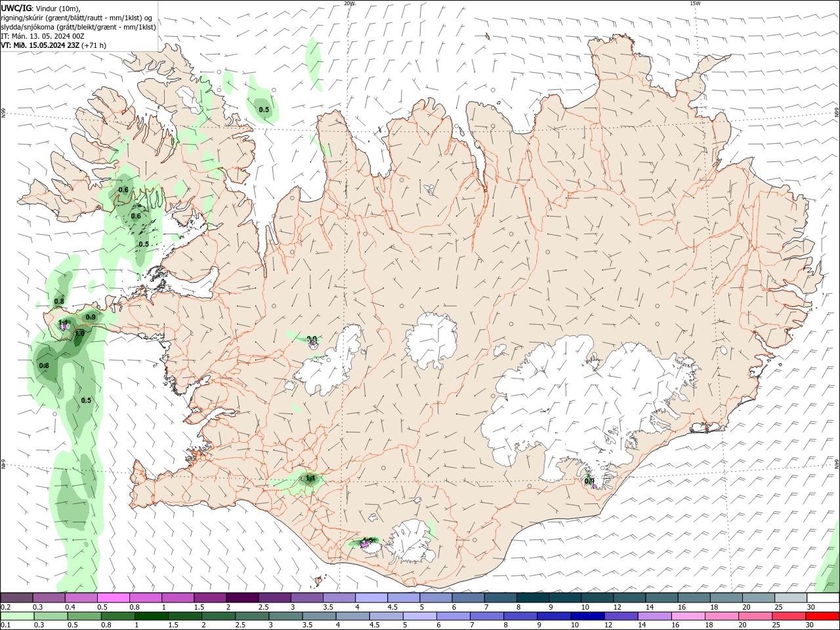The image size is (840, 630).
Task: Click the light pink 16 mm rain swatch
Action: point(688,616)
